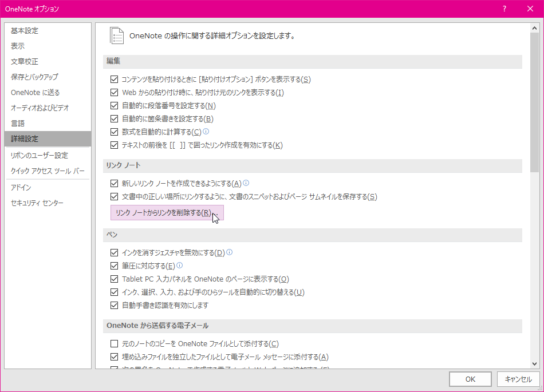
Task: Toggle 埋め込みファイルを独立したファイルとして添付する checkbox
Action: pyautogui.click(x=114, y=357)
